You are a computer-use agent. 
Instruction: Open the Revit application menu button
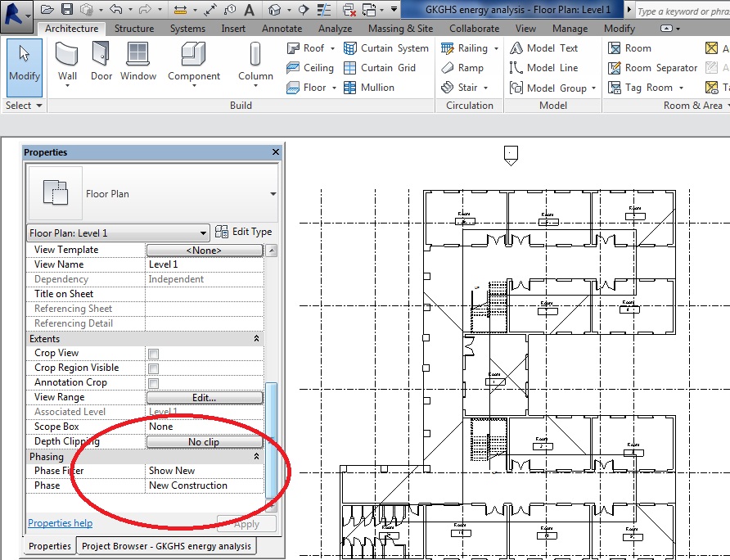[x=16, y=16]
